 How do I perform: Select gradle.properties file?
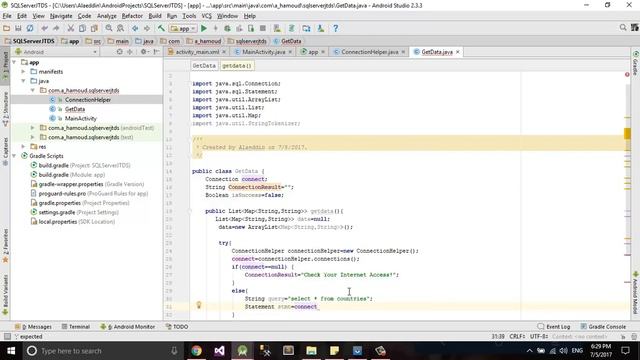pyautogui.click(x=80, y=203)
